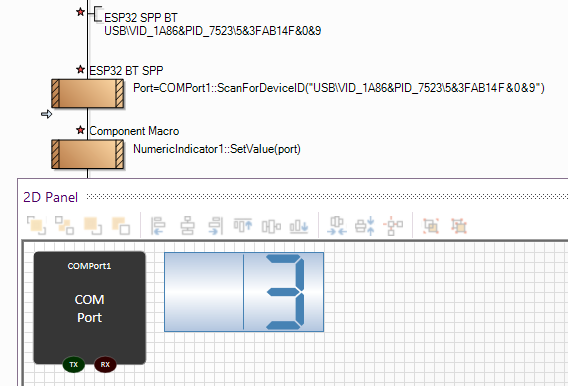This screenshot has width=568, height=386.
Task: Click the USB\VID_1A86&PID_7523 comment line
Action: point(213,31)
